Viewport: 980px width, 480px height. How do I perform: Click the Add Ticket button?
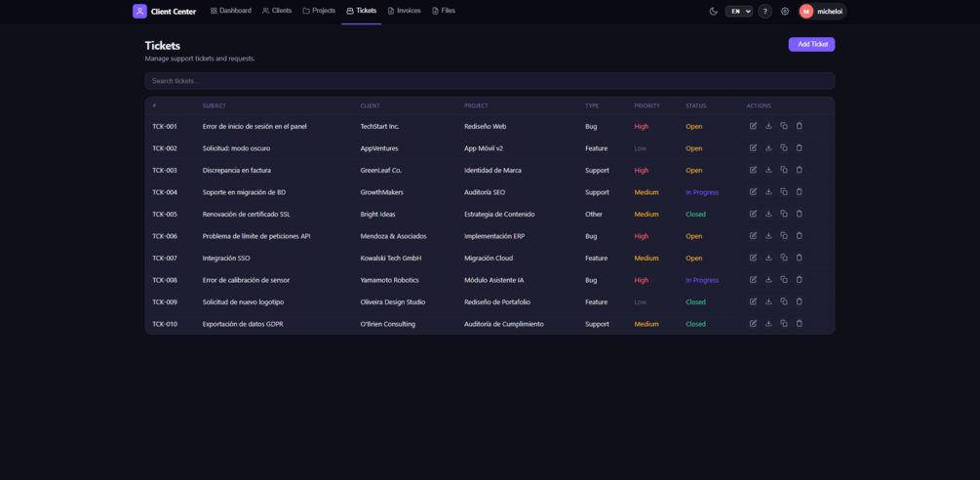(x=811, y=44)
